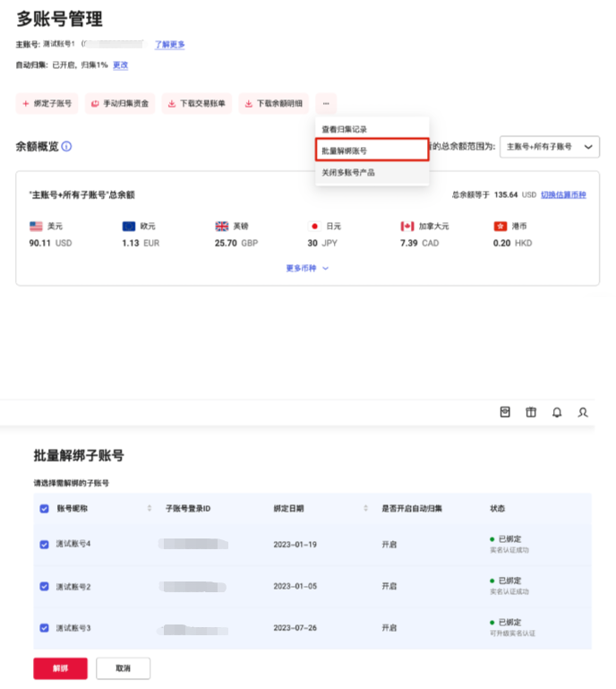Image resolution: width=616 pixels, height=689 pixels.
Task: Click the 2023-07-26 binding date cell
Action: [295, 627]
